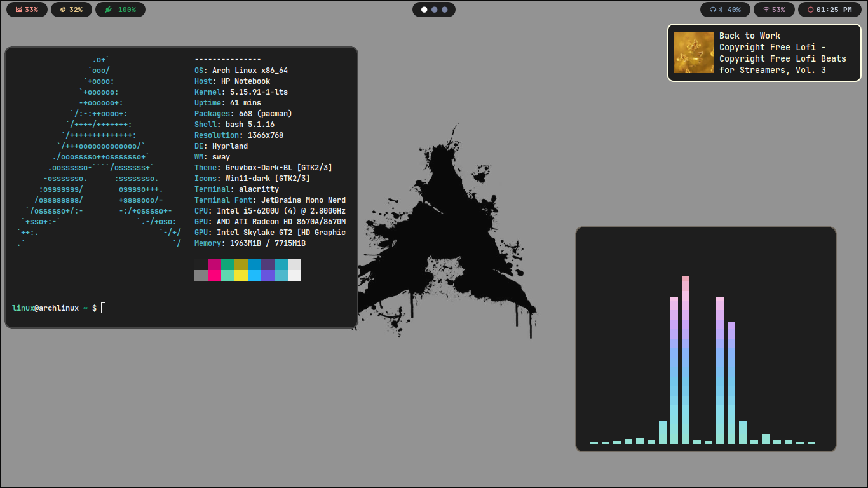Click the olive mustard palette swatch
Viewport: 868px width, 488px height.
click(x=241, y=264)
